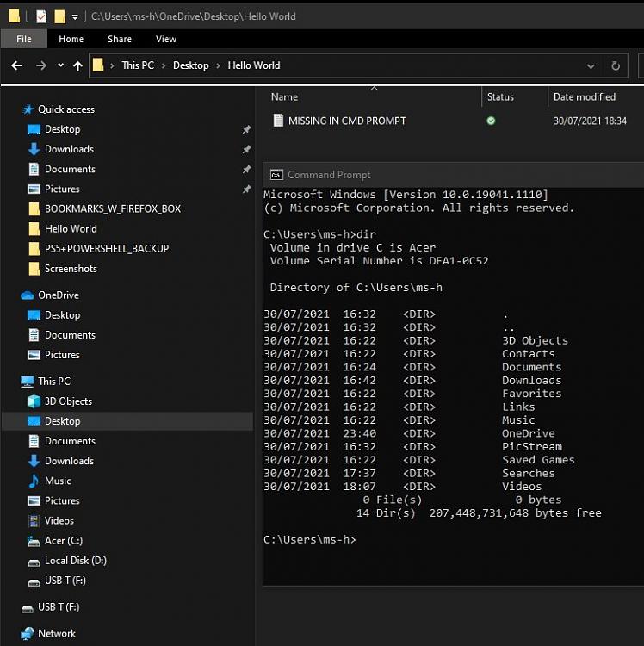Open Documents under OneDrive
This screenshot has width=644, height=646.
(70, 335)
